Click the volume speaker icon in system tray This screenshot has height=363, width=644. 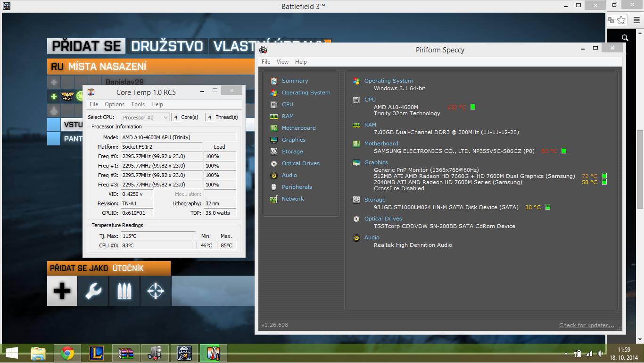click(x=601, y=354)
